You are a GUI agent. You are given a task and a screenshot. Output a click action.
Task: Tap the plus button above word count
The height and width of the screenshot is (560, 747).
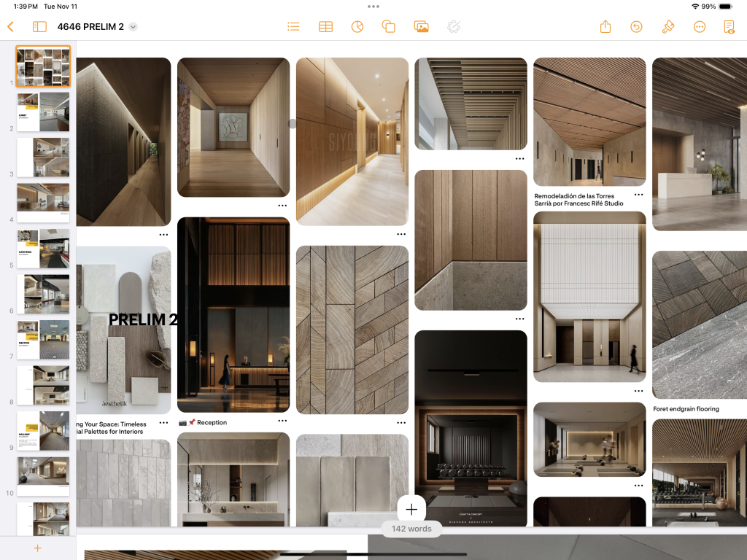[x=411, y=509]
